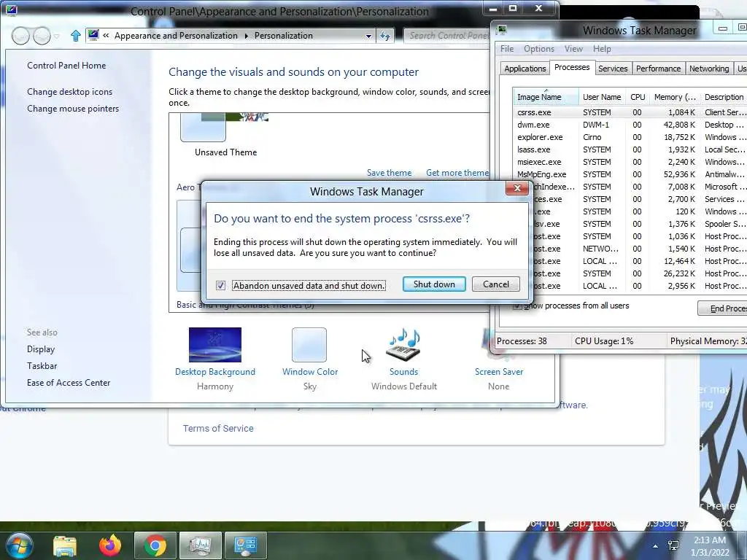
Task: Expand the address bar dropdown arrow
Action: [368, 36]
